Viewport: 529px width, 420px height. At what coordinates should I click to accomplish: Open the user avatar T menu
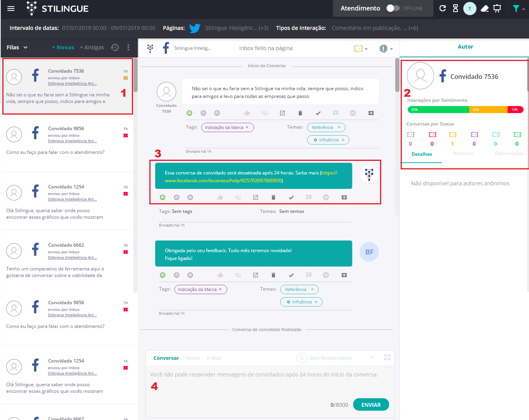pos(470,9)
